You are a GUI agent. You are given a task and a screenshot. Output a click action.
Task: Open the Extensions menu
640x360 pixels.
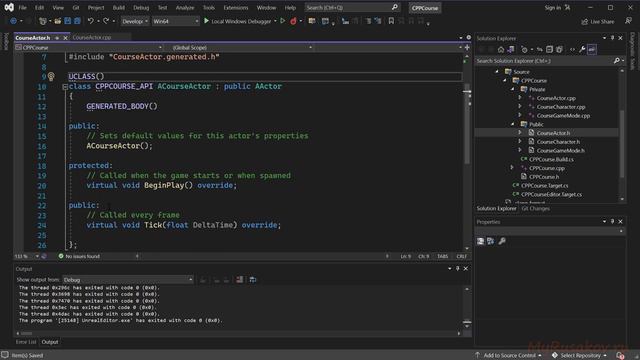pyautogui.click(x=236, y=8)
